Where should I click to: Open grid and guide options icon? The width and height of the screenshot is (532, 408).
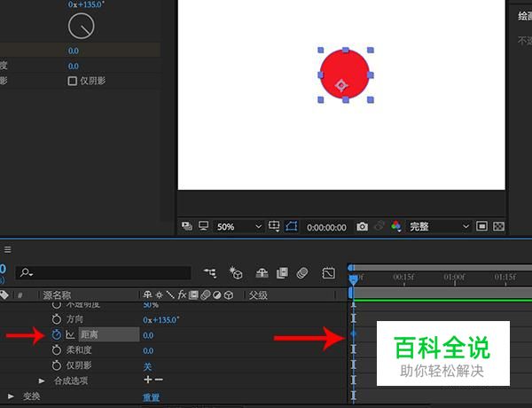pyautogui.click(x=274, y=226)
